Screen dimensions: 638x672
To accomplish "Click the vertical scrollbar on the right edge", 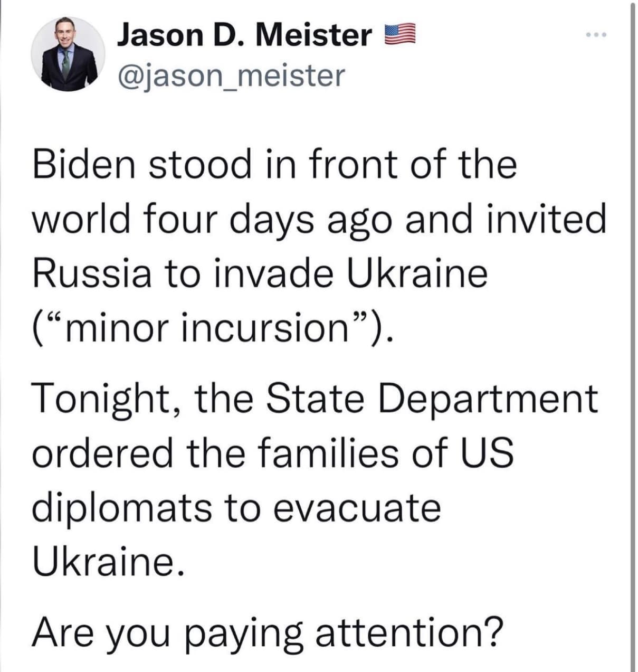I will click(x=633, y=336).
